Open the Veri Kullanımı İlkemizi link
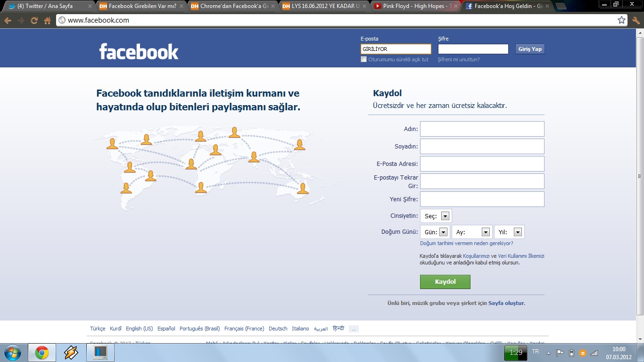644x362 pixels. (x=521, y=256)
